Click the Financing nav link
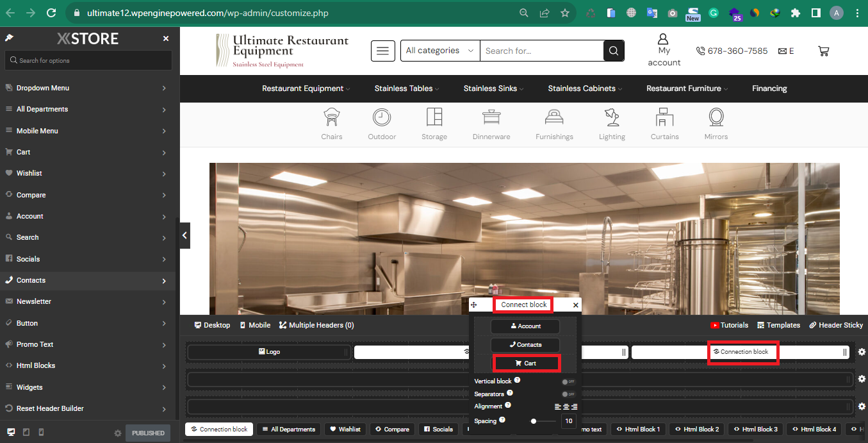This screenshot has height=443, width=868. [769, 88]
